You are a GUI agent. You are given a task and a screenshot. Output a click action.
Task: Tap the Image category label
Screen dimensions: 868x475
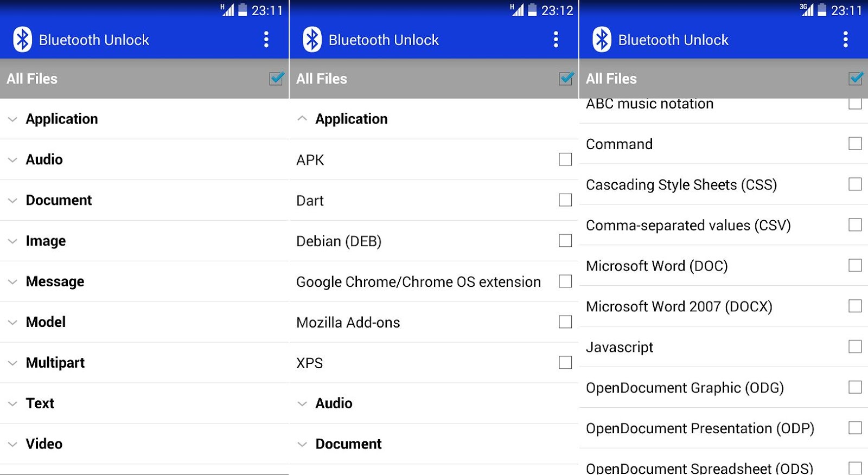click(46, 241)
